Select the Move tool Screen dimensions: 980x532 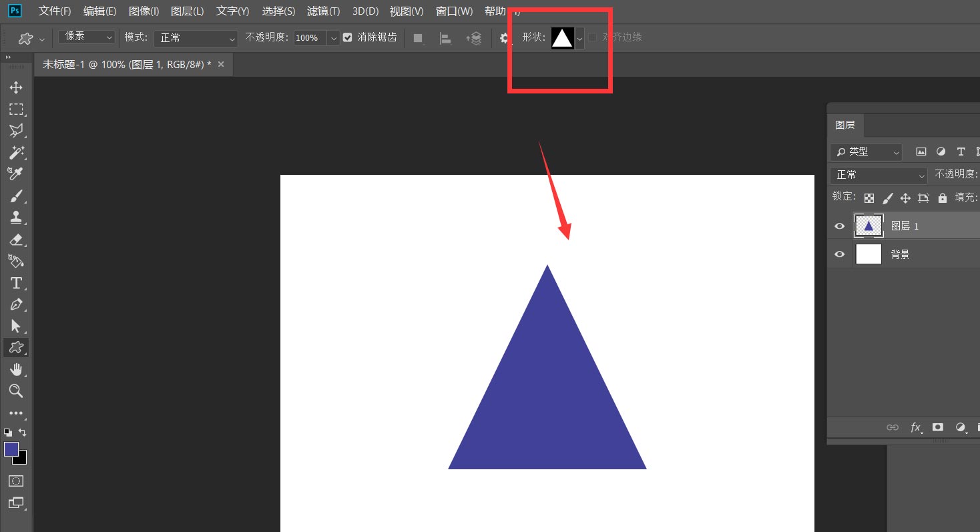click(16, 88)
